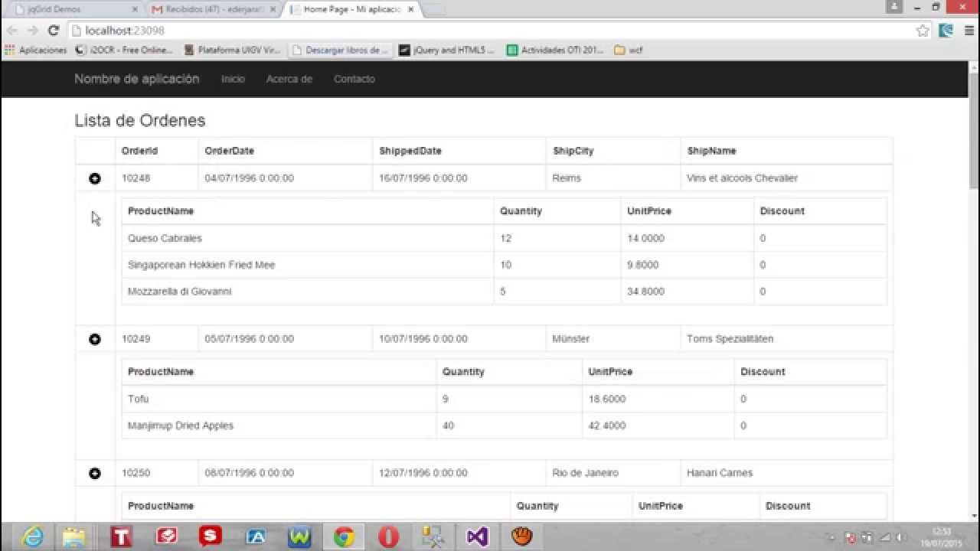980x551 pixels.
Task: Click the page vertical scrollbar thumb
Action: pyautogui.click(x=974, y=130)
